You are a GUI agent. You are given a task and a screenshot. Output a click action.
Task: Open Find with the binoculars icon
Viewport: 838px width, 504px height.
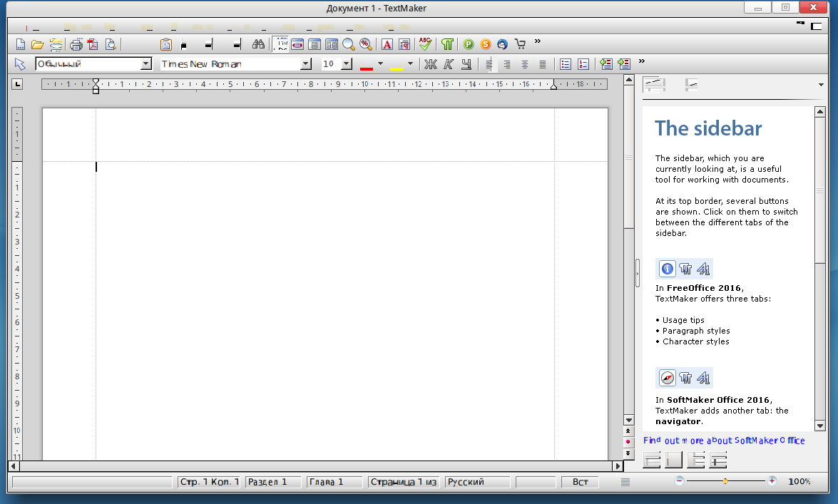point(259,44)
